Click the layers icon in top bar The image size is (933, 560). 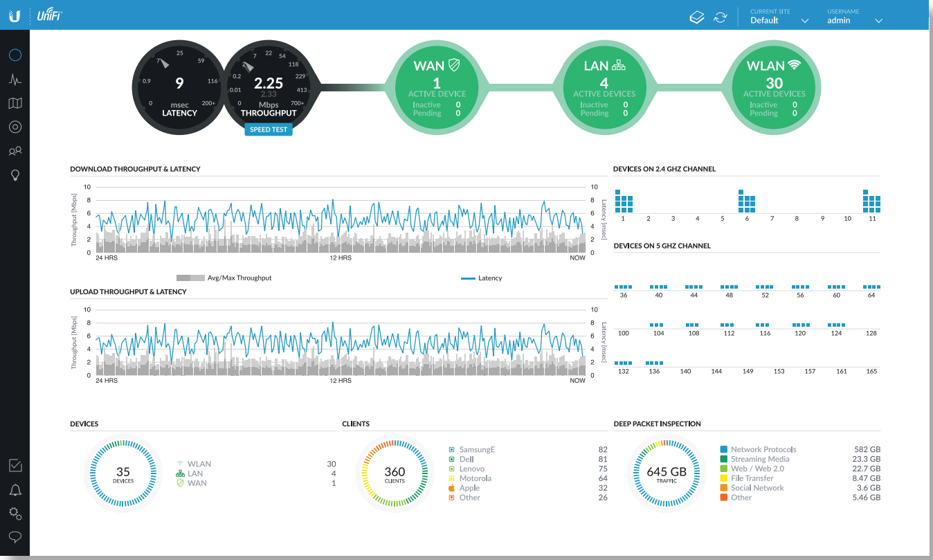(697, 17)
